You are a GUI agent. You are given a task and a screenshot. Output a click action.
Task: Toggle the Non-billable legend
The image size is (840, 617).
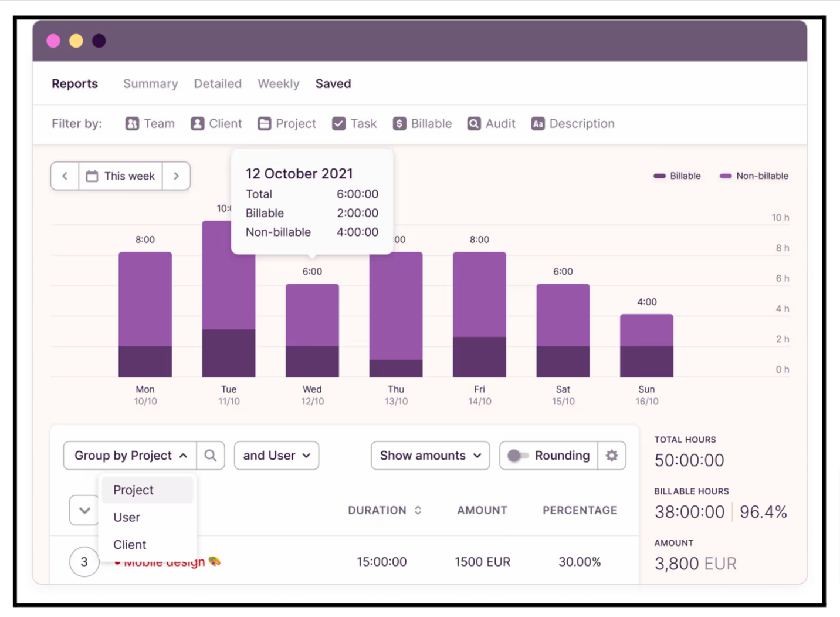[x=754, y=176]
